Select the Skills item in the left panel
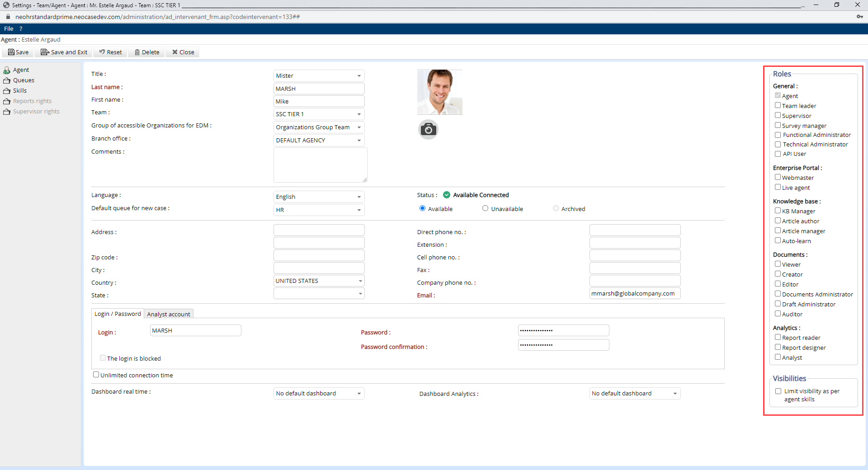The image size is (868, 470). tap(20, 90)
